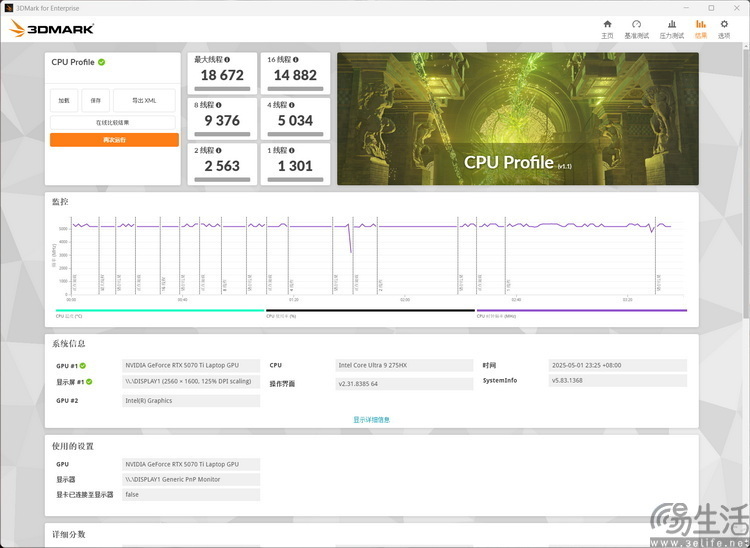The width and height of the screenshot is (750, 548).
Task: Click the info icon beside 8 线程
Action: coord(219,105)
